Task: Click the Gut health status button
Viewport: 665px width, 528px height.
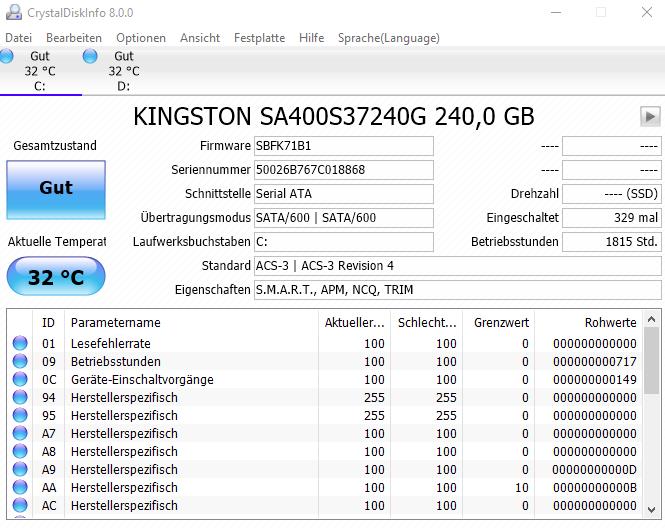Action: 56,190
